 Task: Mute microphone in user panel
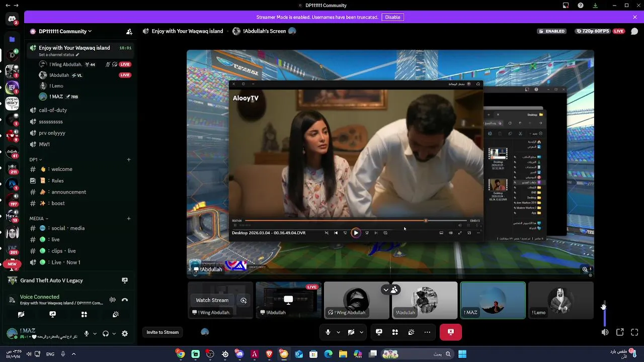[87, 333]
